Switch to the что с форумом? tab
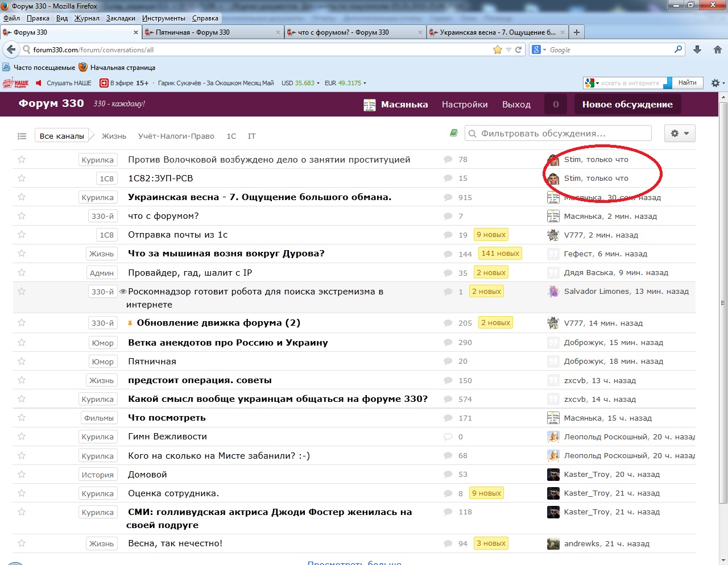Screen dimensions: 728x565 tap(355, 32)
